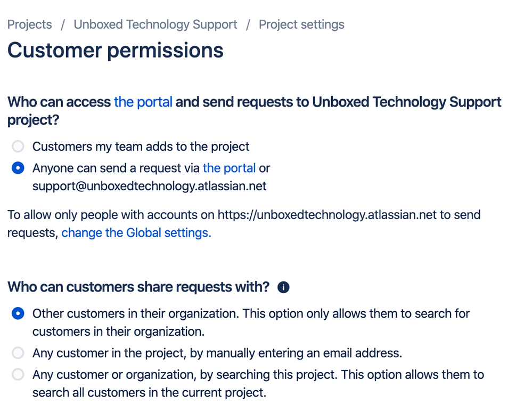Select 'Any customer in the project' radio button
Image resolution: width=532 pixels, height=412 pixels.
point(18,353)
